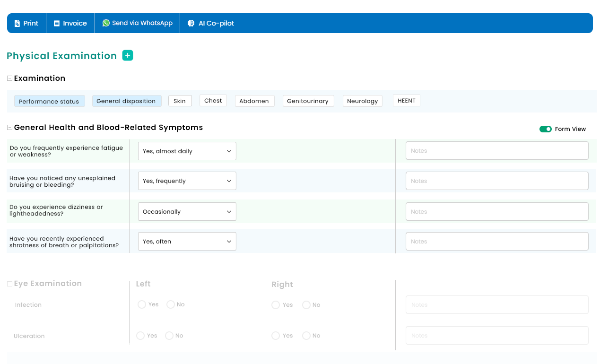Open the dizziness answer dropdown
The height and width of the screenshot is (364, 600).
click(x=187, y=212)
